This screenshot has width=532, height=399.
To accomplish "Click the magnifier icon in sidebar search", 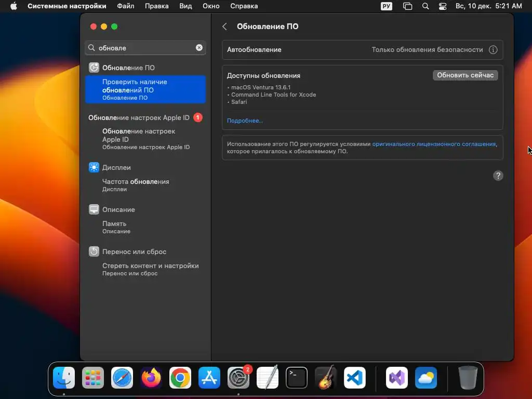I will (x=91, y=48).
